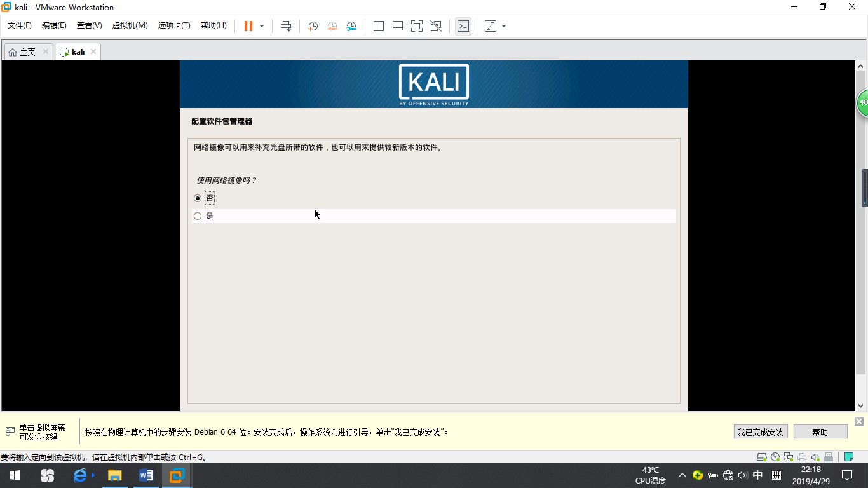Viewport: 868px width, 488px height.
Task: Open the volume control in the tray
Action: pos(743,475)
